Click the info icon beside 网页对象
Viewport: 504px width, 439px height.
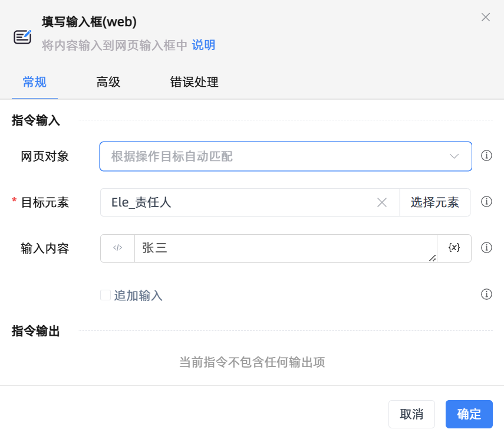click(486, 156)
